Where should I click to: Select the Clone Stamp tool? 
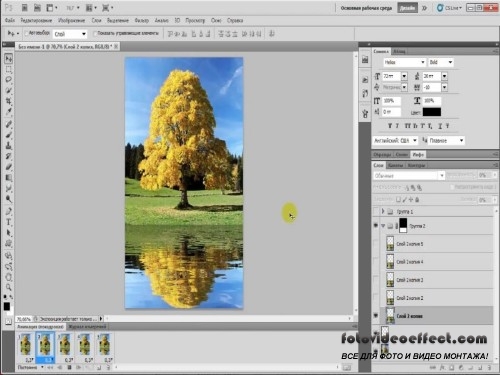pyautogui.click(x=9, y=145)
